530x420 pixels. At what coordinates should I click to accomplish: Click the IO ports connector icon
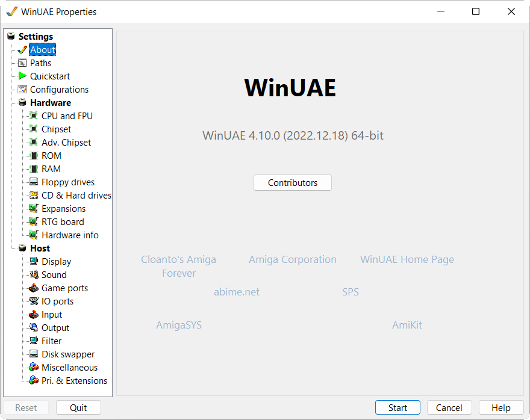tap(34, 301)
